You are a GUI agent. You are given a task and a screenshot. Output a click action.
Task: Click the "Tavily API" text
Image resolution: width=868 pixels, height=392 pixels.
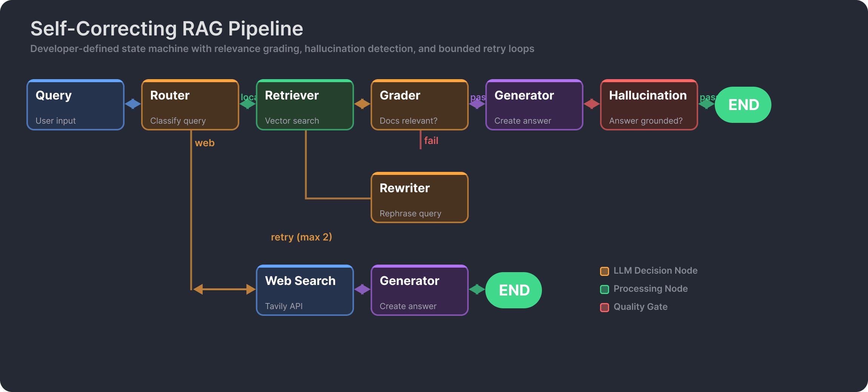coord(284,306)
